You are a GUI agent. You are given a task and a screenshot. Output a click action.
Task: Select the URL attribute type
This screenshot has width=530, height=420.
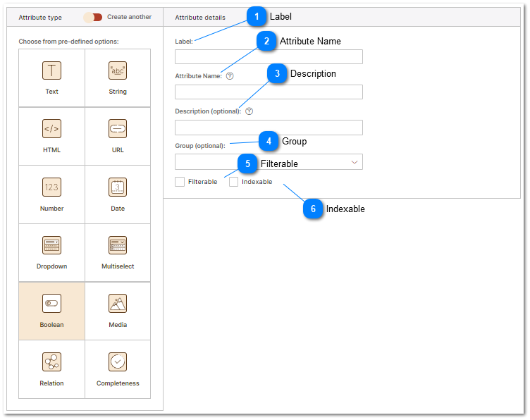pyautogui.click(x=118, y=129)
